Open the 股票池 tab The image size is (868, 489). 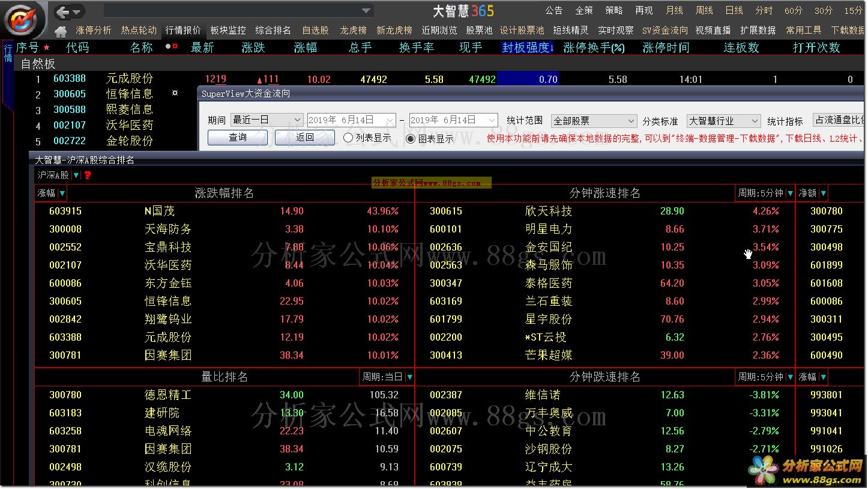[479, 30]
